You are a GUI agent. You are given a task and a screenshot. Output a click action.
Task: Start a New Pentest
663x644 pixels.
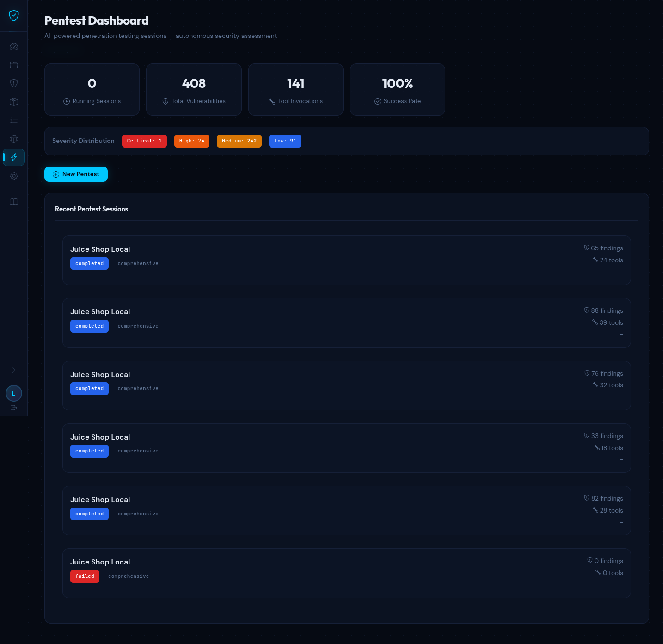point(76,174)
